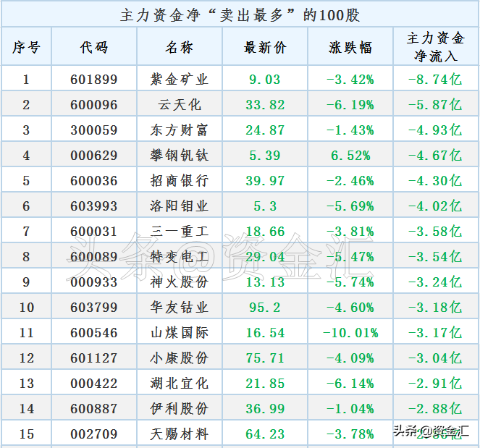
Task: Click stock name '东方财富'
Action: click(180, 130)
